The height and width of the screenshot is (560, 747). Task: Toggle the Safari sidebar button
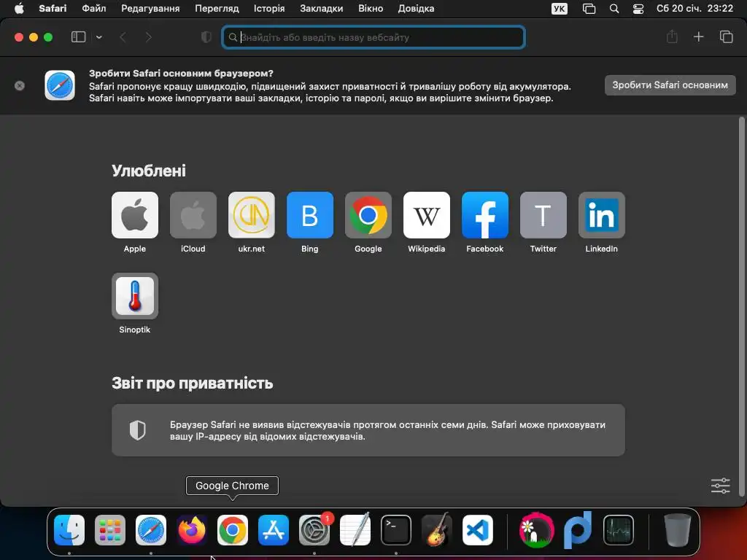click(x=78, y=37)
